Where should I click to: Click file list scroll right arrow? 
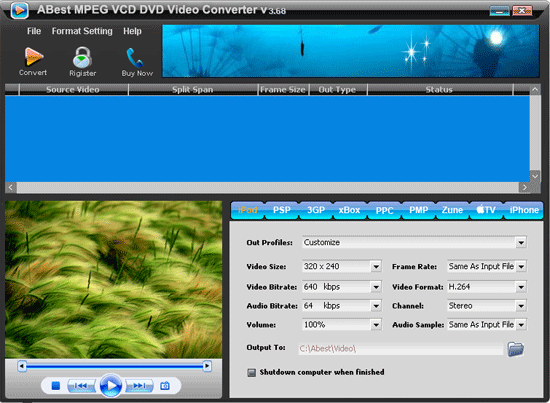[x=524, y=187]
